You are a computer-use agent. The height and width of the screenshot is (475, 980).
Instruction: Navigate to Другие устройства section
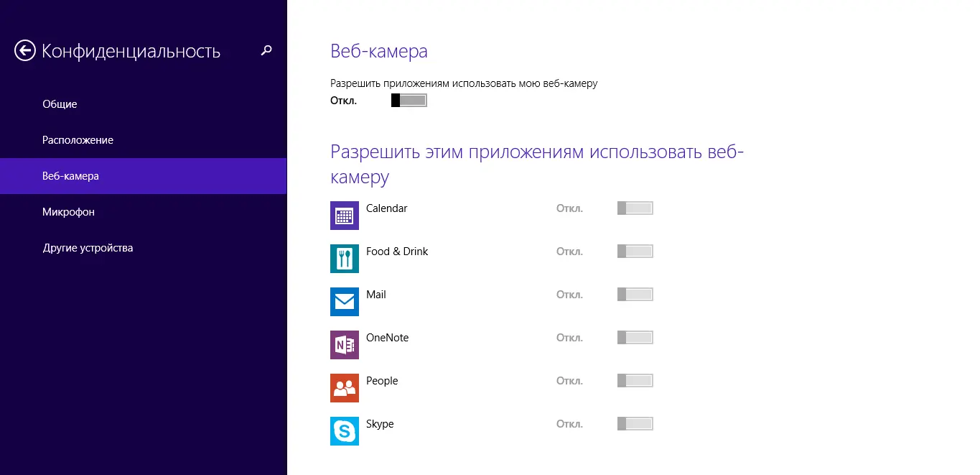tap(88, 248)
